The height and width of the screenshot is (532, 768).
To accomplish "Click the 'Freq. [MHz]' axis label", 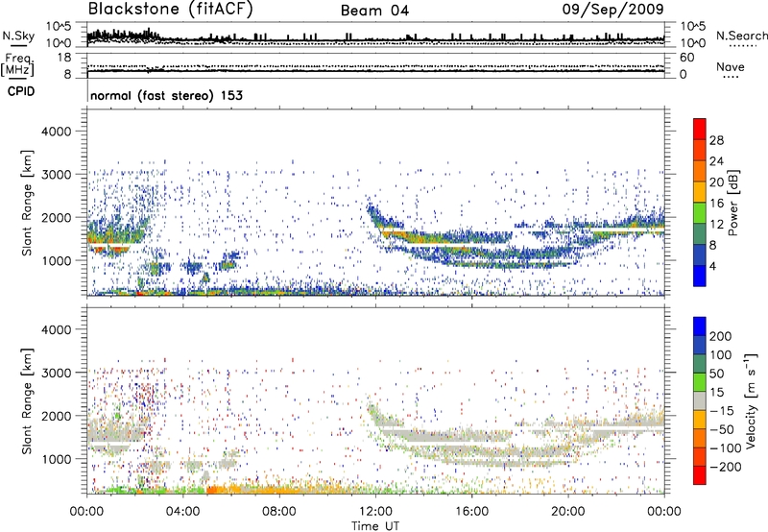I will pyautogui.click(x=17, y=65).
